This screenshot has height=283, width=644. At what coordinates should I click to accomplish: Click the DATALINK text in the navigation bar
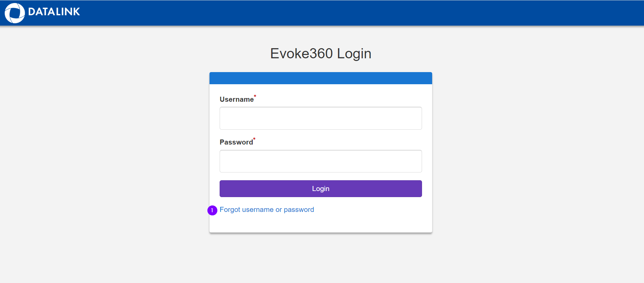(54, 12)
